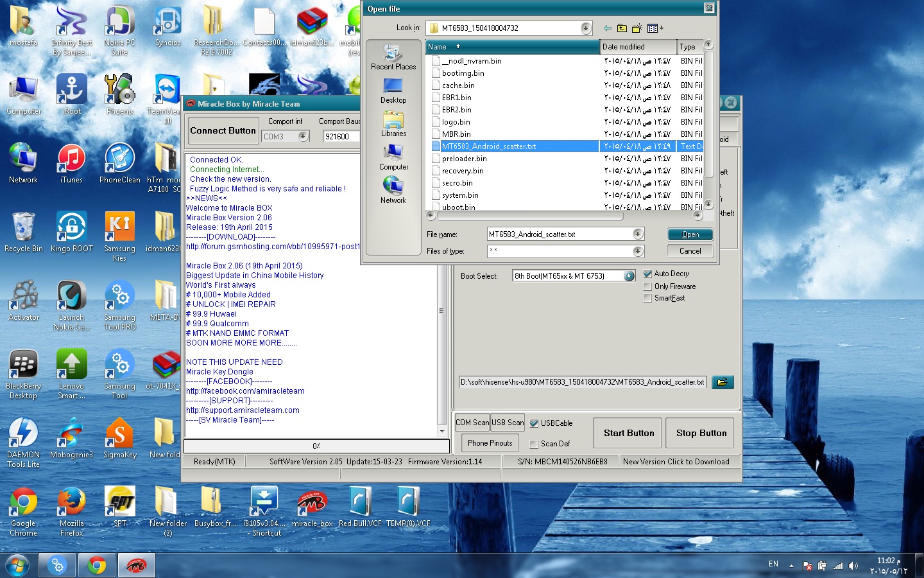Click the Phone Pinouts button

(x=490, y=443)
